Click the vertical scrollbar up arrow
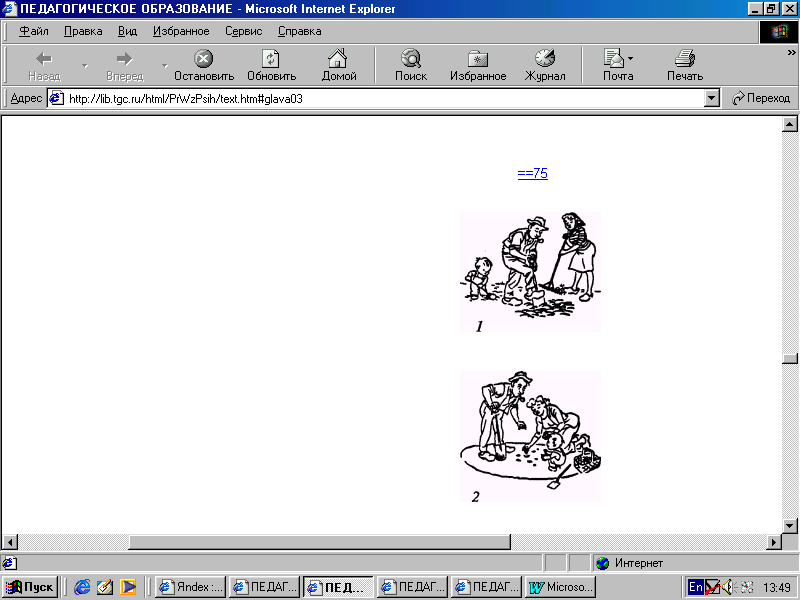Image resolution: width=800 pixels, height=600 pixels. pyautogui.click(x=789, y=124)
